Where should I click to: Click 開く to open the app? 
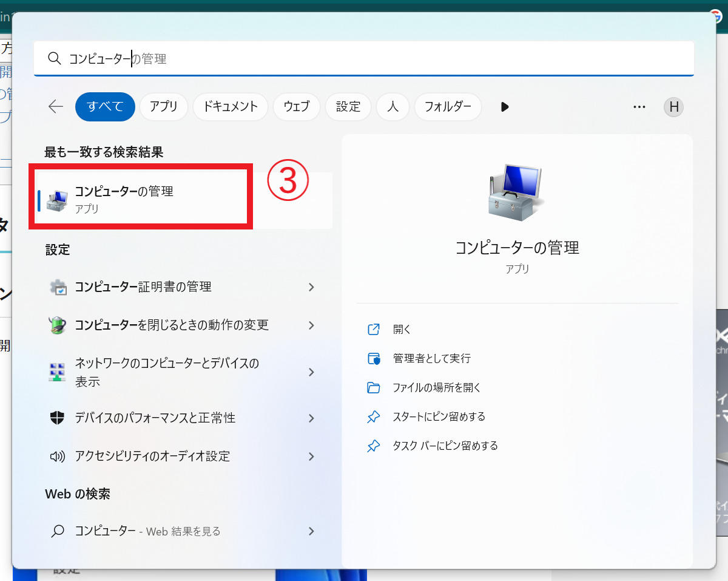coord(402,330)
